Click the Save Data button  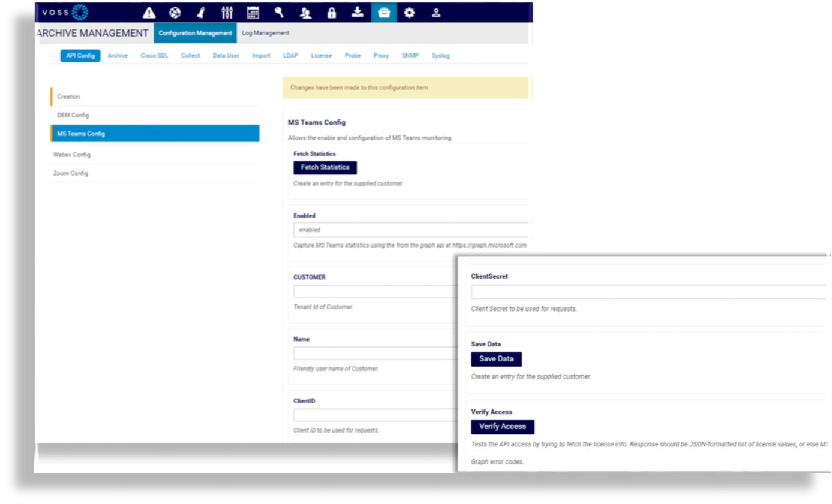pos(497,359)
